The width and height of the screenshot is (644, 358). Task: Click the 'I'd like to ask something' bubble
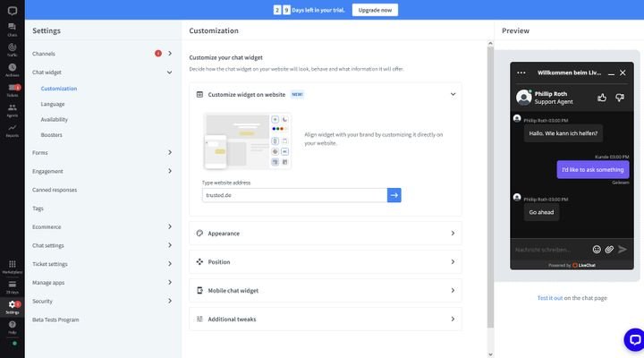pos(593,169)
